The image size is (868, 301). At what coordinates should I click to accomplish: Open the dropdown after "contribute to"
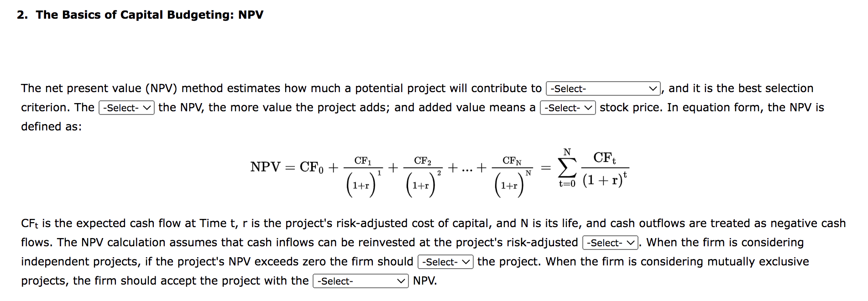[x=602, y=88]
